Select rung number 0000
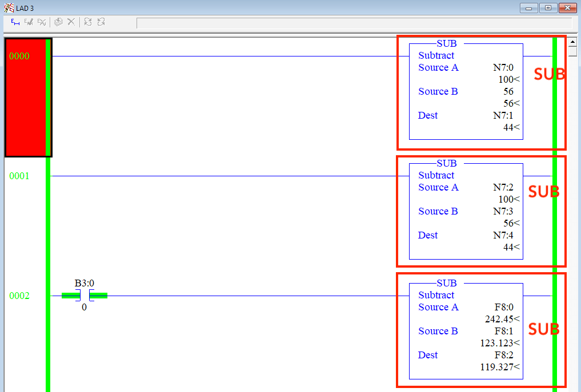Image resolution: width=581 pixels, height=392 pixels. pyautogui.click(x=20, y=55)
